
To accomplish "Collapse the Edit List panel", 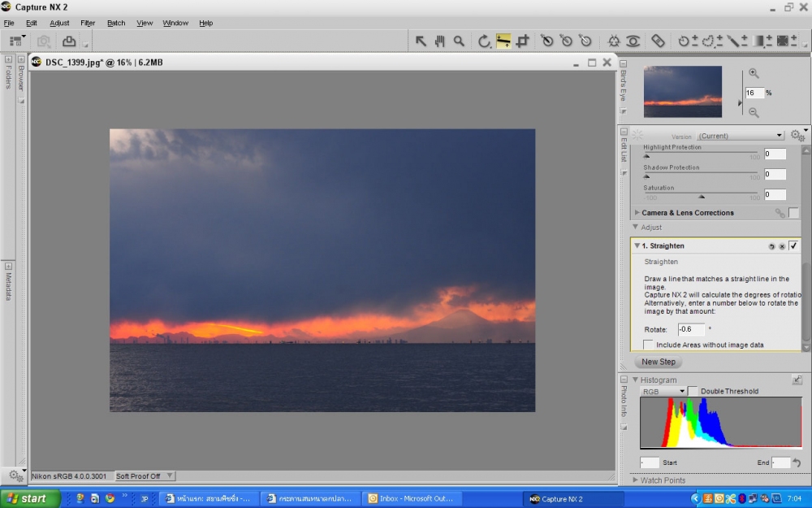I will [x=624, y=132].
